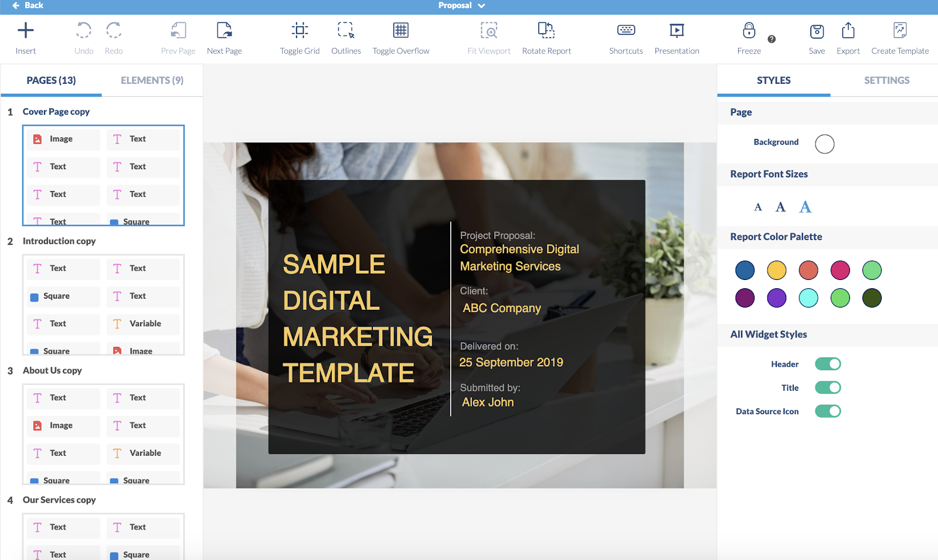The image size is (938, 560).
Task: Select Variable element in Introduction copy
Action: [143, 323]
